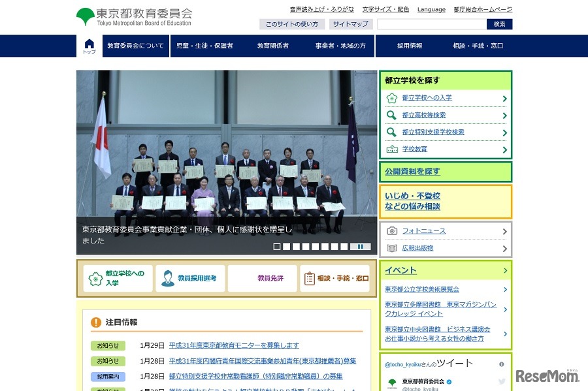Click the person icon on 教員採用選考
Image resolution: width=588 pixels, height=391 pixels.
[x=168, y=278]
